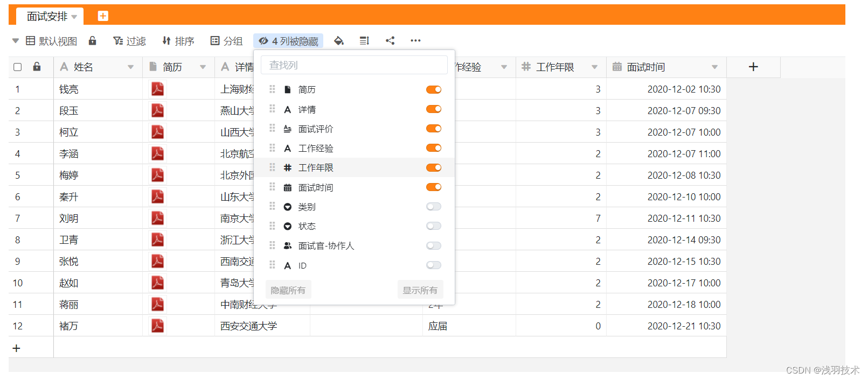Show the hidden 状态 column
The image size is (868, 380).
point(434,226)
